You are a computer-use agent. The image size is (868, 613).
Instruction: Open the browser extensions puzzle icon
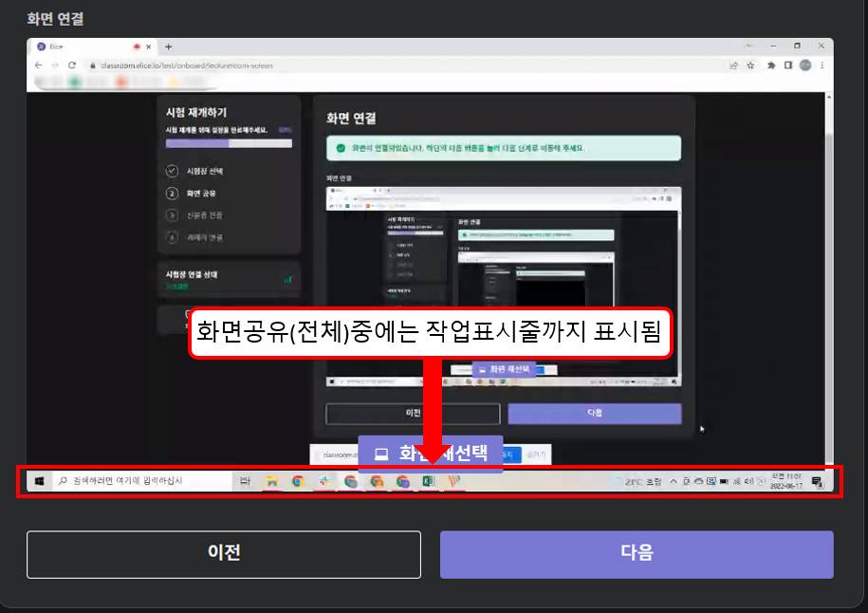tap(770, 65)
